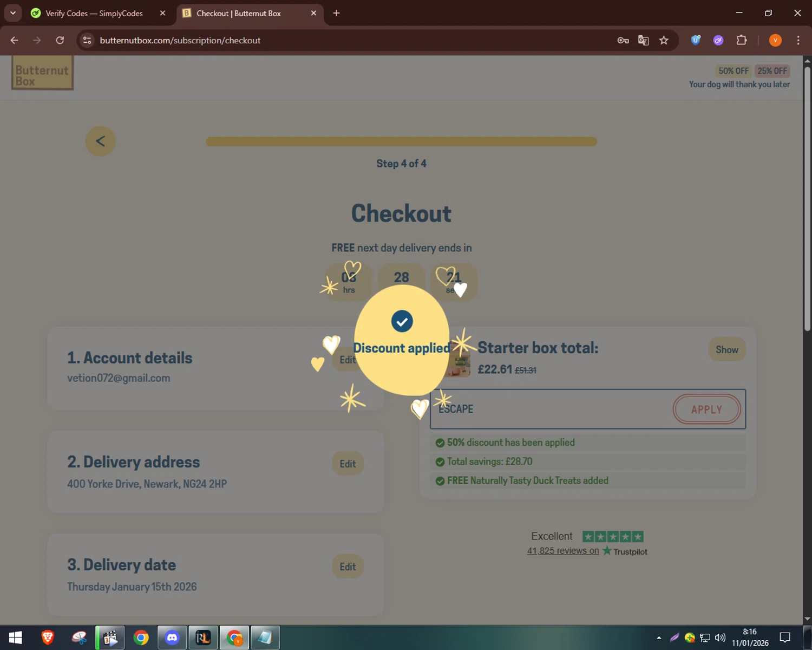This screenshot has height=650, width=812.
Task: Apply the discount code
Action: (706, 409)
